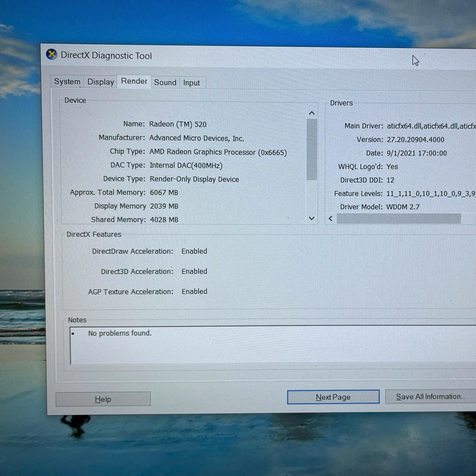Click AGP Texture Acceleration Enabled status
The width and height of the screenshot is (476, 476).
[x=194, y=292]
